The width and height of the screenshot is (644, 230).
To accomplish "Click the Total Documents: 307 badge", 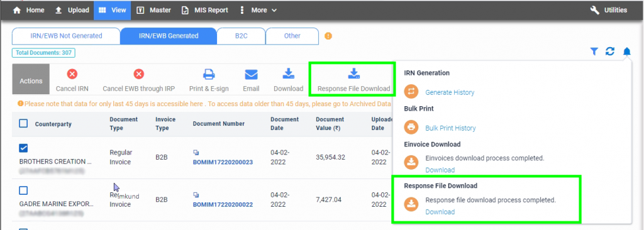I will (44, 53).
